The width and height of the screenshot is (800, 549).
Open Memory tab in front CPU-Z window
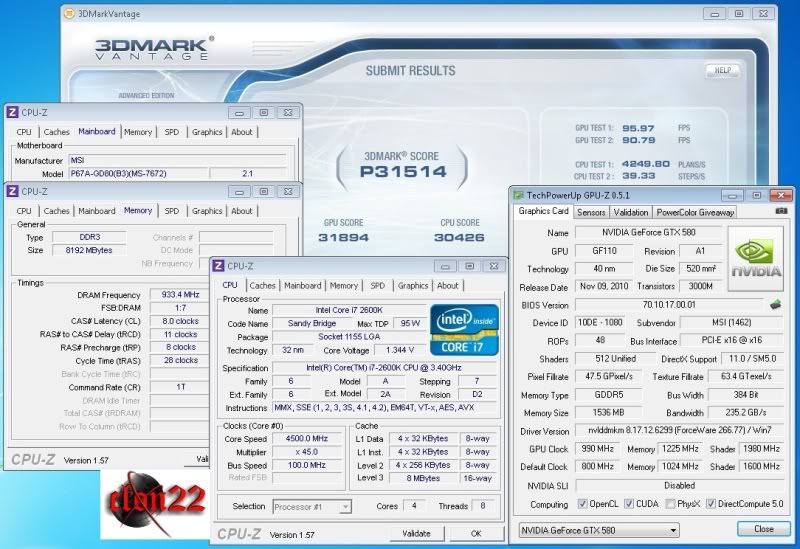tap(343, 286)
